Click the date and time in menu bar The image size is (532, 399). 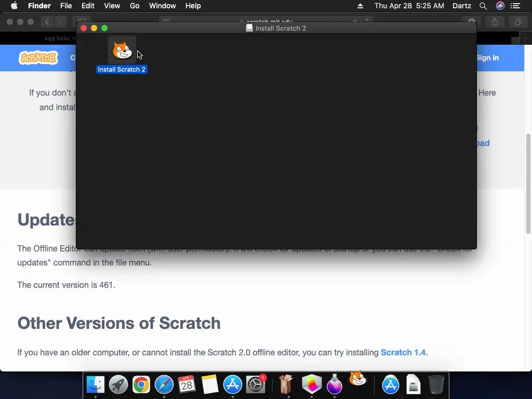click(409, 6)
